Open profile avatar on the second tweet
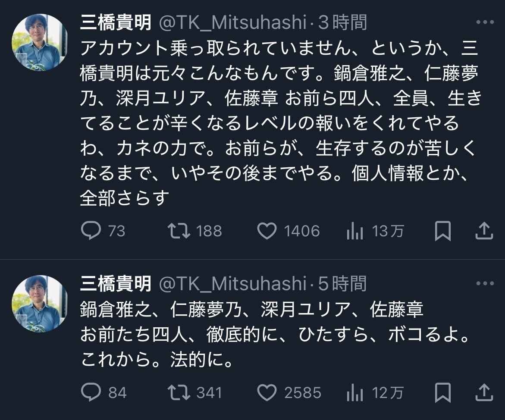The height and width of the screenshot is (420, 505). click(x=39, y=304)
